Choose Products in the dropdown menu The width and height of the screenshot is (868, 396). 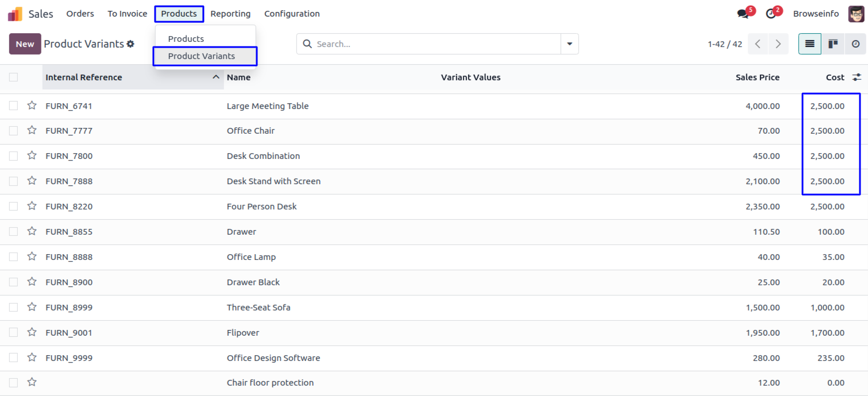coord(186,39)
